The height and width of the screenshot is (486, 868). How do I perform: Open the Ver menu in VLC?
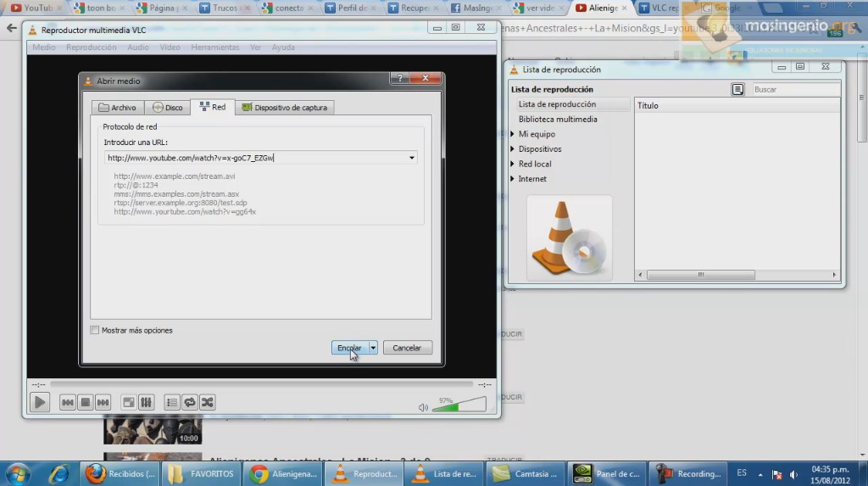[x=255, y=47]
